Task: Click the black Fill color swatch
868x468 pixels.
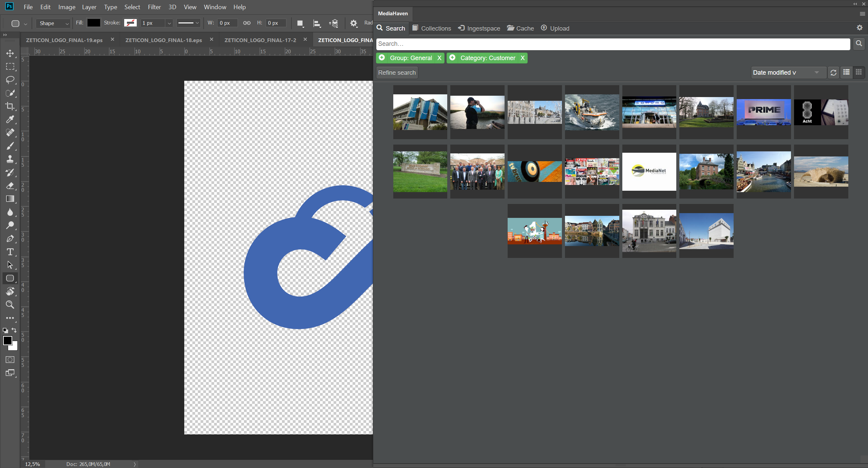Action: 94,23
